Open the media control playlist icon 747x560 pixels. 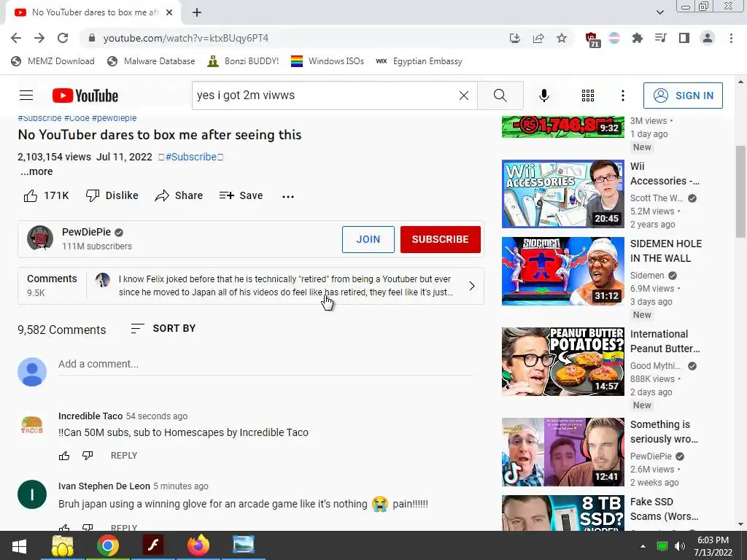[x=660, y=38]
